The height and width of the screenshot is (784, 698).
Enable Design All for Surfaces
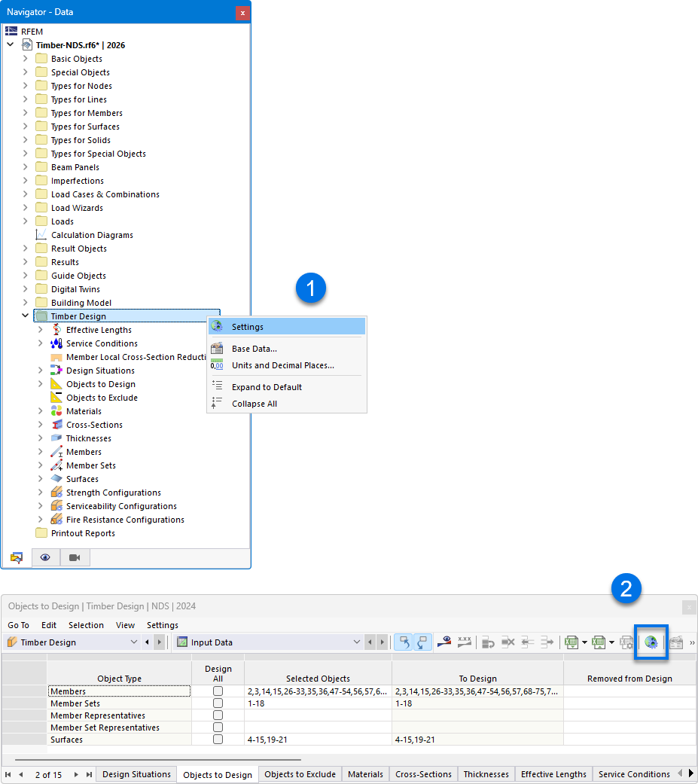point(218,739)
